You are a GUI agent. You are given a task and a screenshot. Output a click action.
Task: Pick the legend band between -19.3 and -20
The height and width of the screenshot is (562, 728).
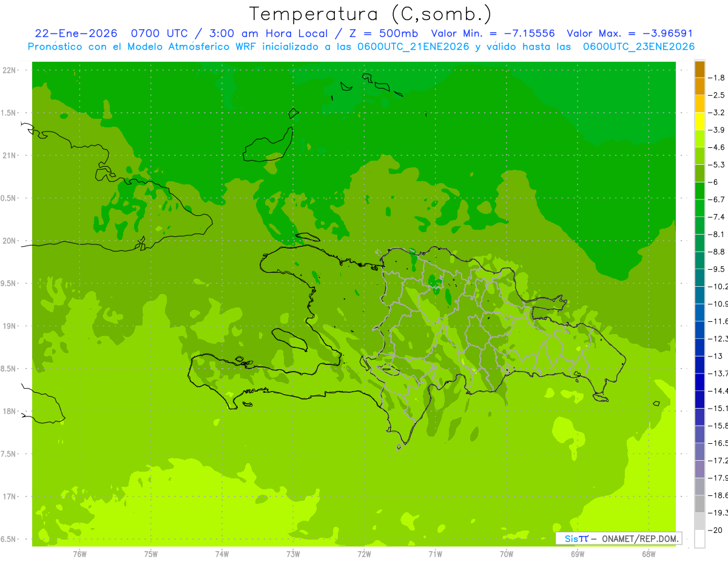(699, 521)
